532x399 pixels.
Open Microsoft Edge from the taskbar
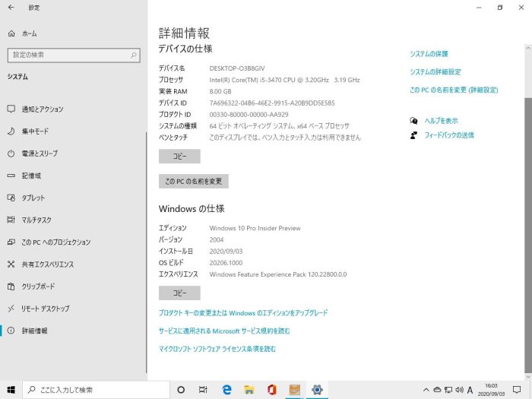(226, 390)
